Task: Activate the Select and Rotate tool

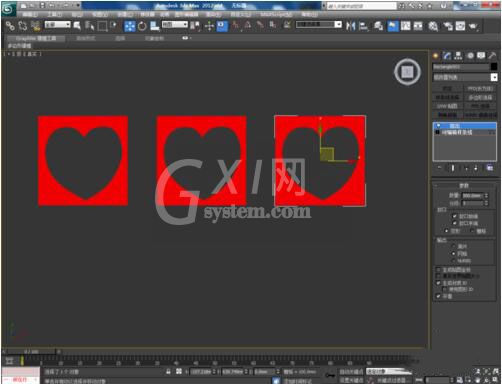Action: click(x=142, y=26)
